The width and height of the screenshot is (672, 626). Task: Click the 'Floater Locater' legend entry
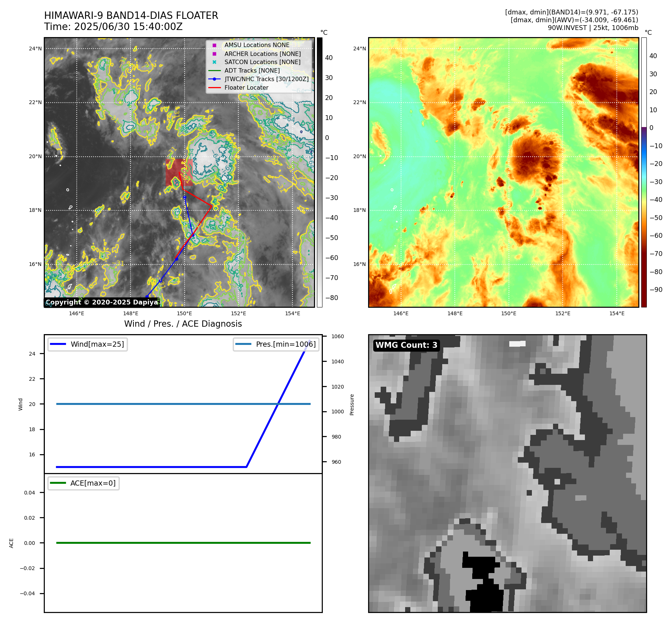246,87
